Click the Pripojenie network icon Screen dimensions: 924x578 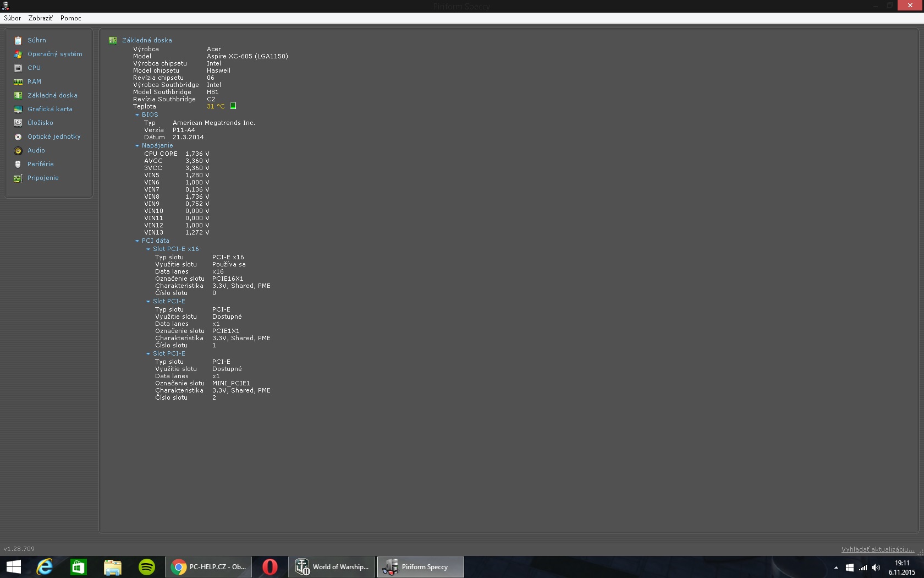18,178
